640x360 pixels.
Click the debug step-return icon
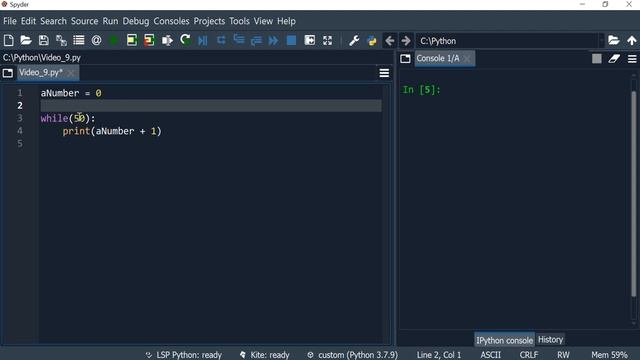coord(256,40)
